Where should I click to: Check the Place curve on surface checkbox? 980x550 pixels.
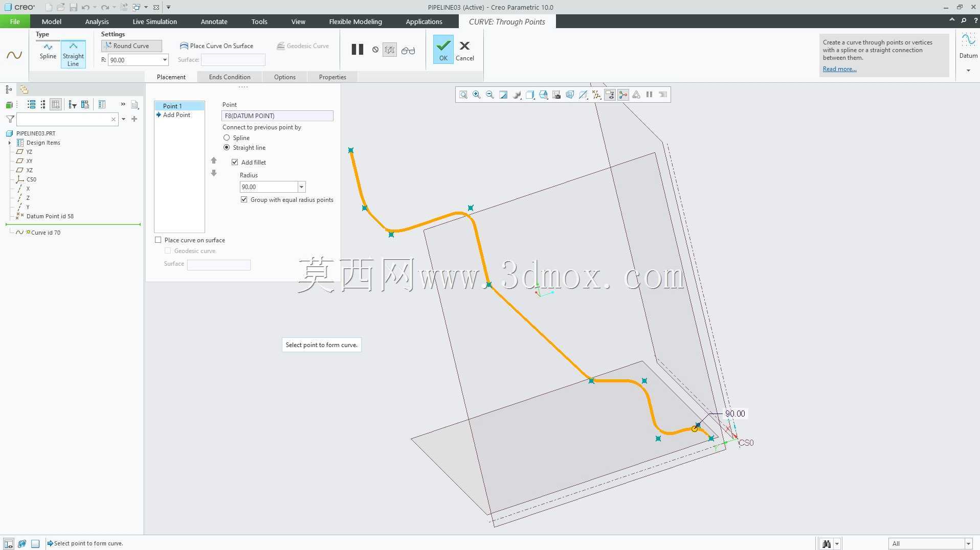pyautogui.click(x=158, y=240)
